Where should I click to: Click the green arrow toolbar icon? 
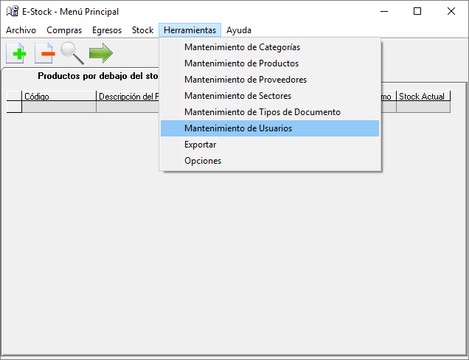101,53
